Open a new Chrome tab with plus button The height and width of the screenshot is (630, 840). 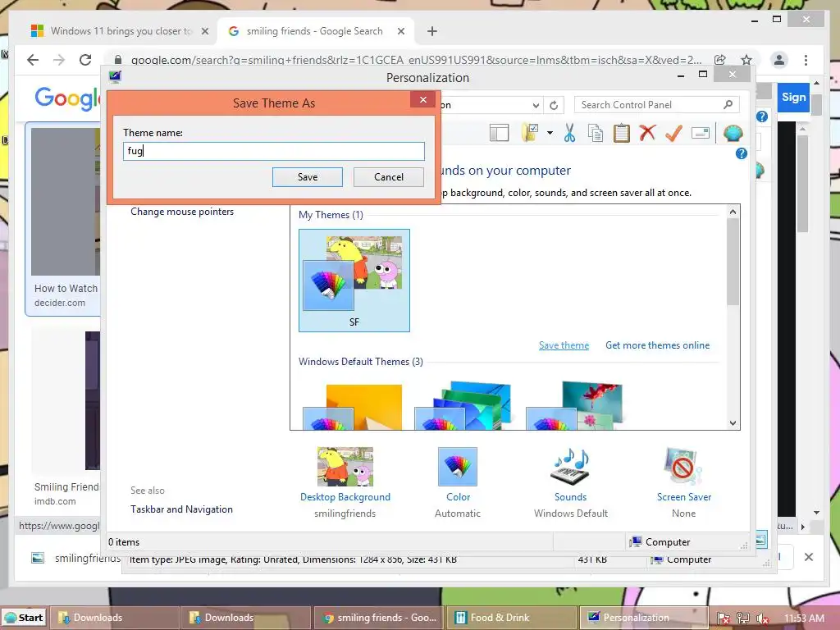[432, 31]
